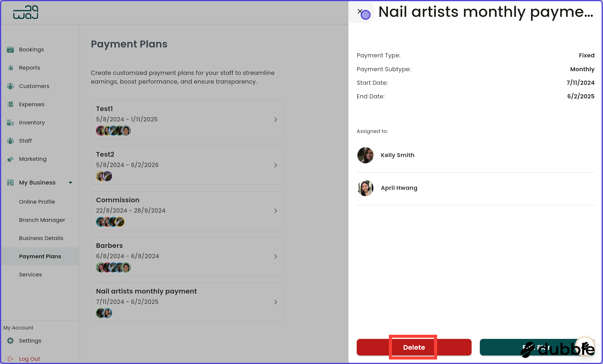Viewport: 603px width, 364px height.
Task: Close the Nail artists payment panel
Action: [x=360, y=11]
